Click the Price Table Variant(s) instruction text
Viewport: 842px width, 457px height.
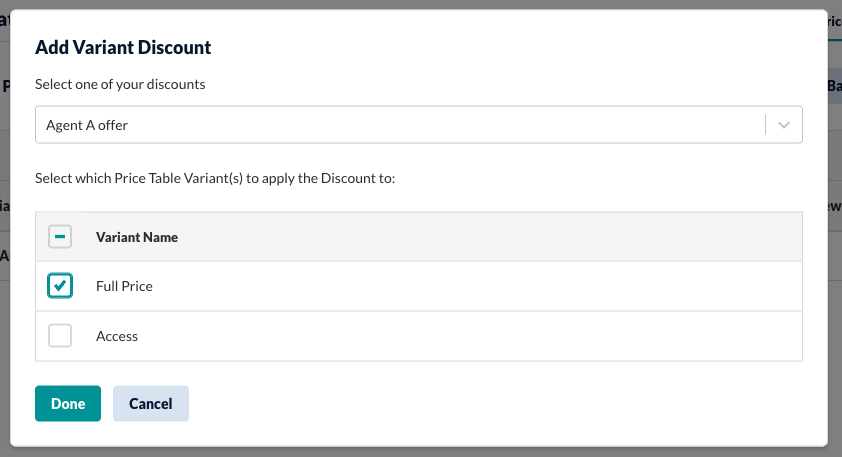click(215, 178)
